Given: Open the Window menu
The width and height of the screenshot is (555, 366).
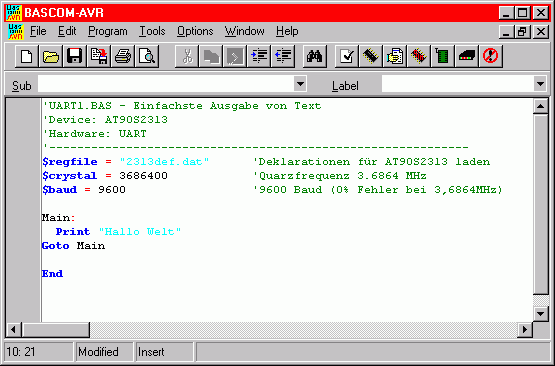Looking at the screenshot, I should click(x=245, y=32).
